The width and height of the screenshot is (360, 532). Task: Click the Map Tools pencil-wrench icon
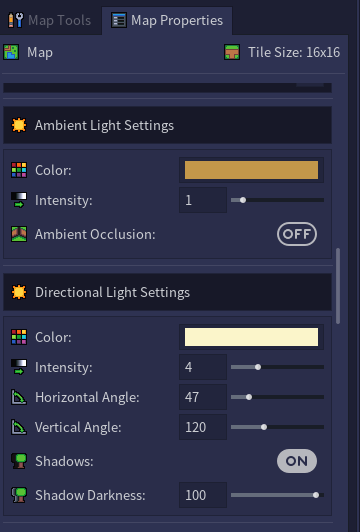pos(16,20)
